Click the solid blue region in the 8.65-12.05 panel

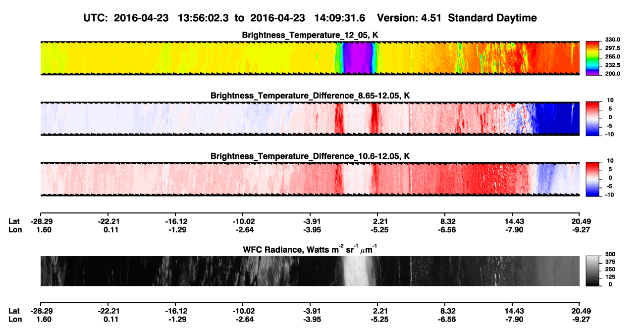[557, 118]
